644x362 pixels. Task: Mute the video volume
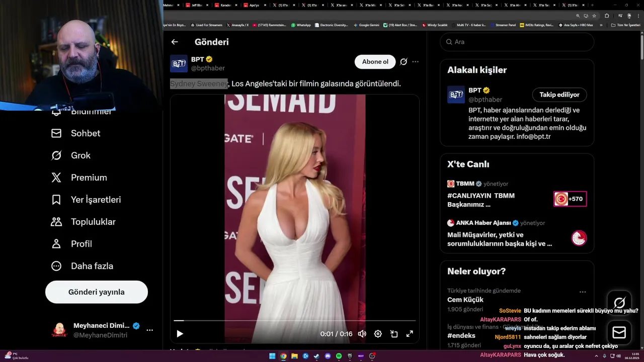(362, 334)
